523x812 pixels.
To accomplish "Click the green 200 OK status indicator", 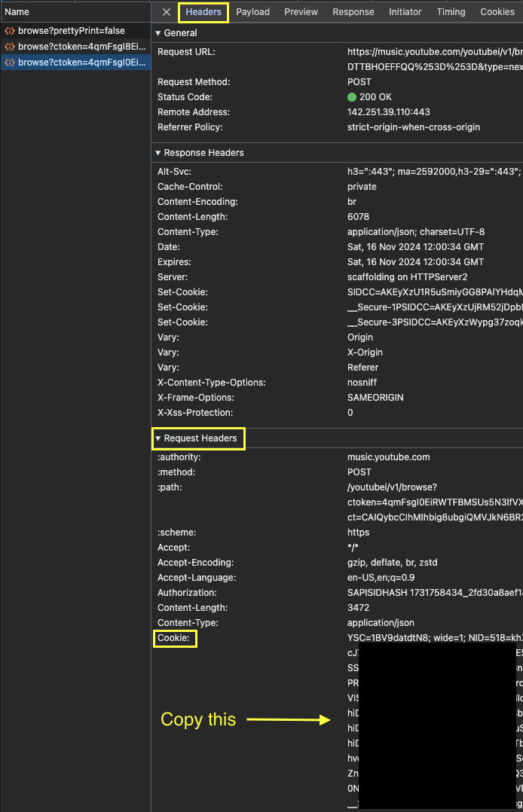I will click(352, 97).
